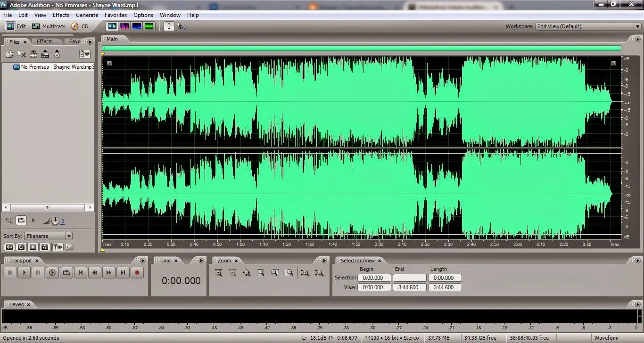Screen dimensions: 644x343
Task: Click Insert Into CD List icon
Action: click(57, 54)
